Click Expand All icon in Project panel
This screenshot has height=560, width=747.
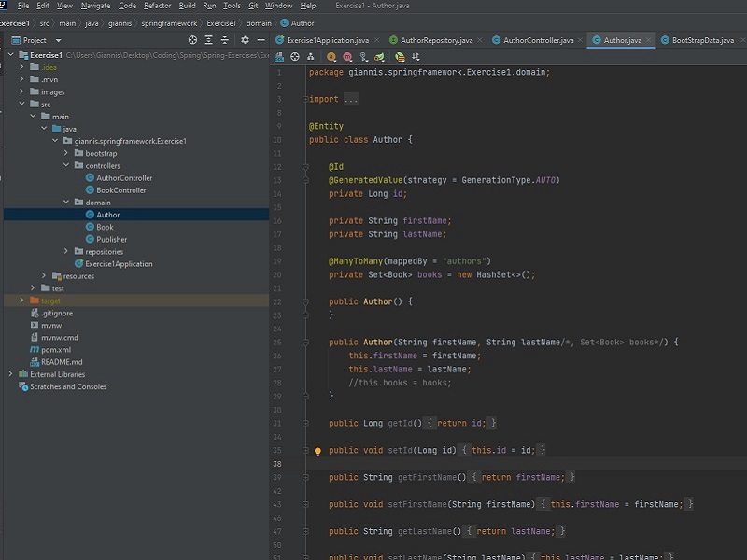point(209,40)
